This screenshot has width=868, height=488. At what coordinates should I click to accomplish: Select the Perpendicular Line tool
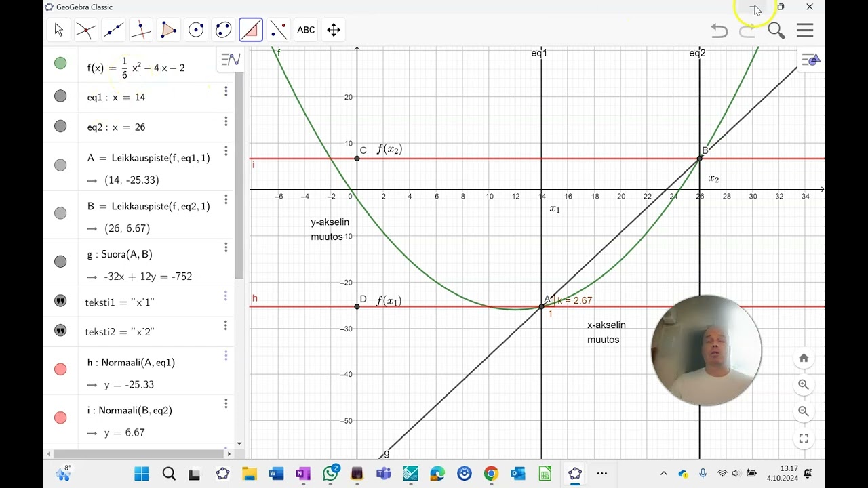tap(141, 30)
